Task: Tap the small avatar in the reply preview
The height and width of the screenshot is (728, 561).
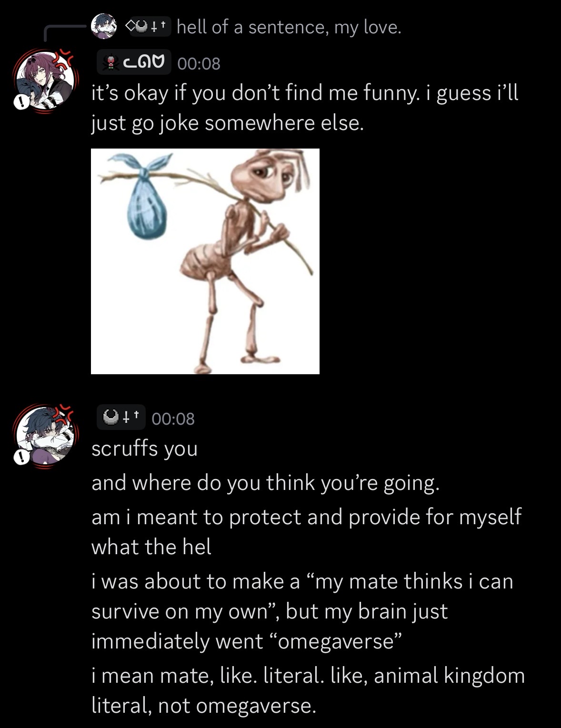Action: pos(104,26)
